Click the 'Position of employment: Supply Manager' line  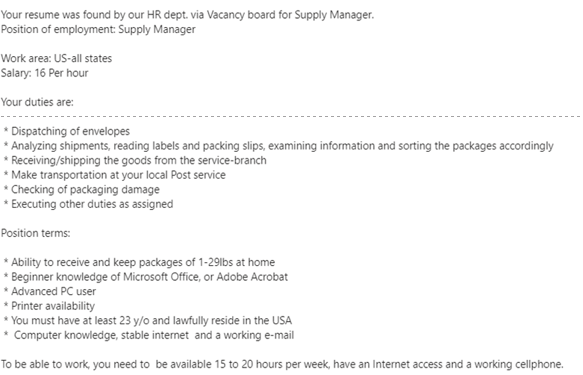pos(98,29)
